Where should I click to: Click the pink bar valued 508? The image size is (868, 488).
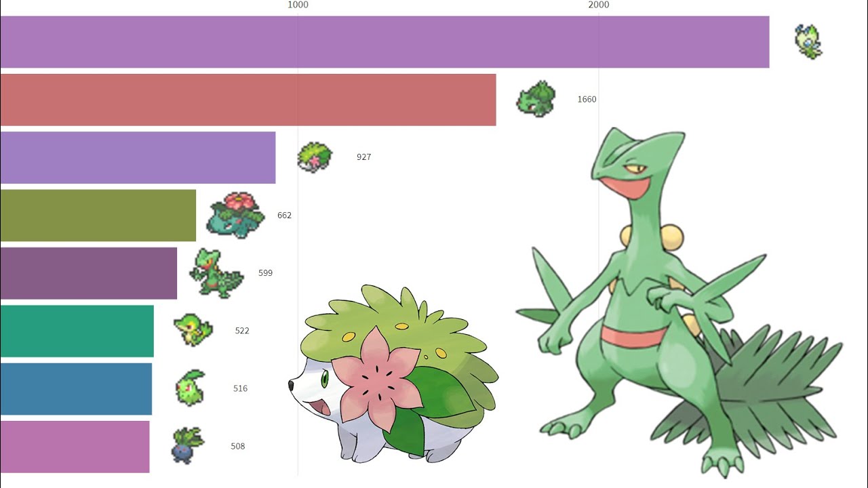(x=75, y=447)
